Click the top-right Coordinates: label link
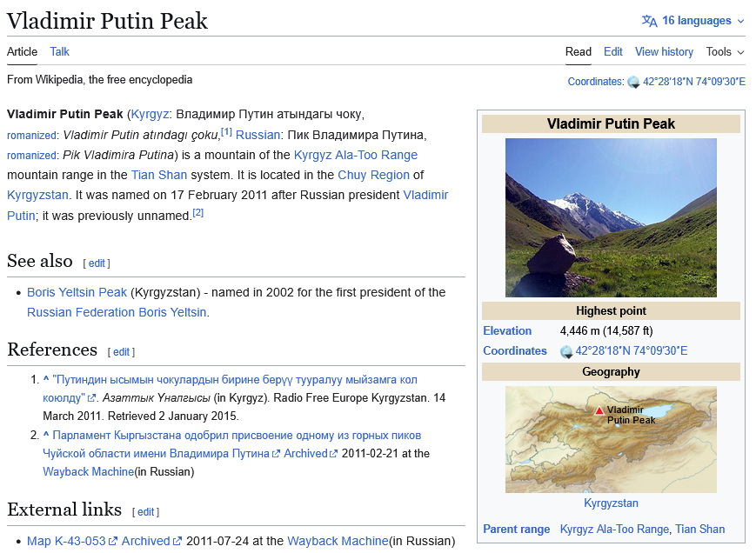Viewport: 756px width, 553px height. 596,82
